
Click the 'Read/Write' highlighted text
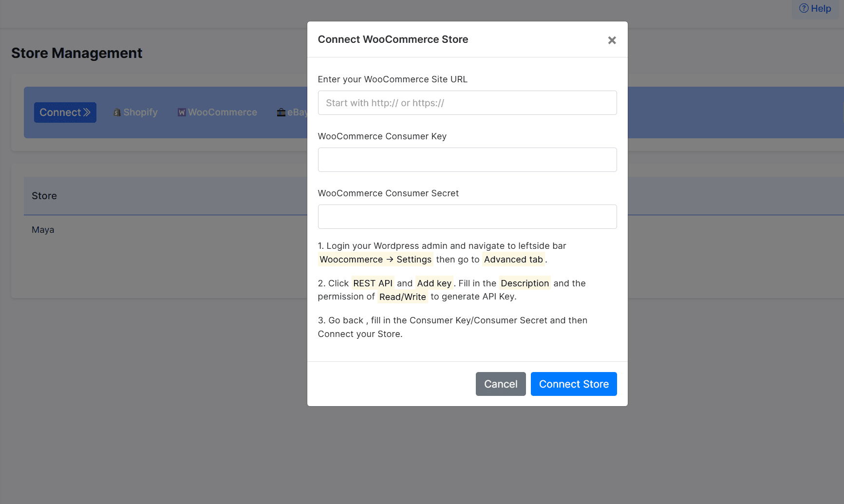click(x=402, y=297)
